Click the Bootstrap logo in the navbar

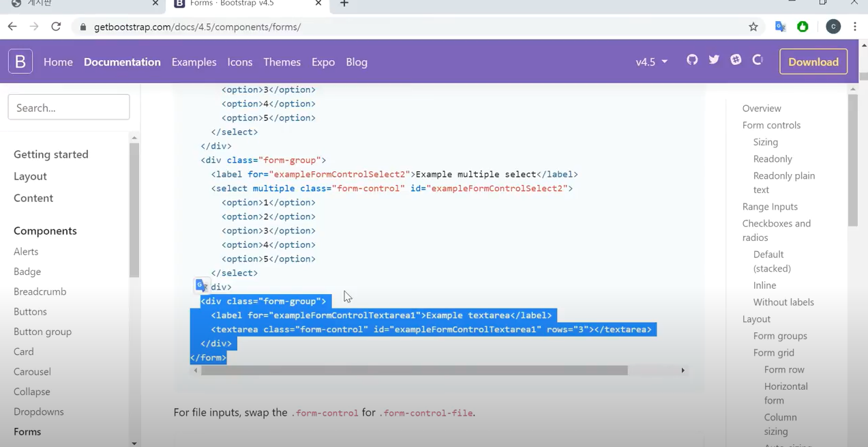20,61
